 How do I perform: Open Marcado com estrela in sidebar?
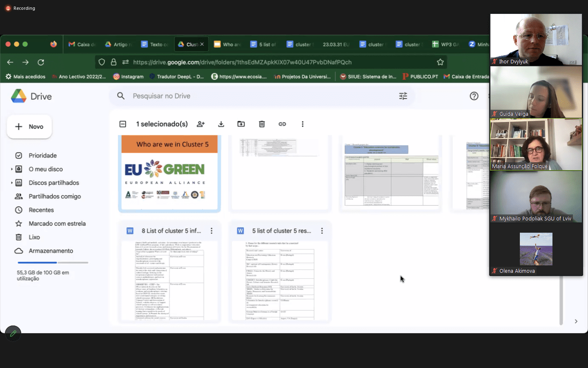pos(57,224)
